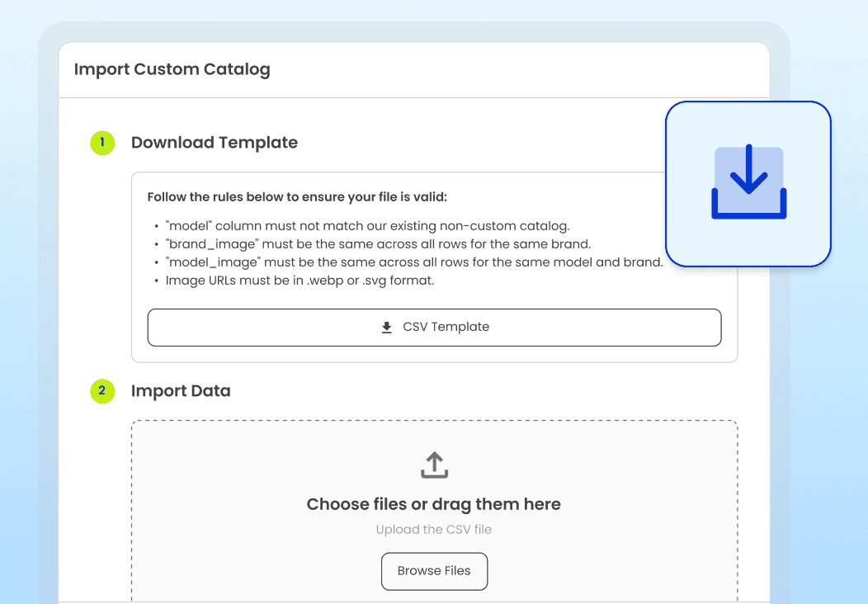
Task: Click the rule about "model" column
Action: [367, 226]
